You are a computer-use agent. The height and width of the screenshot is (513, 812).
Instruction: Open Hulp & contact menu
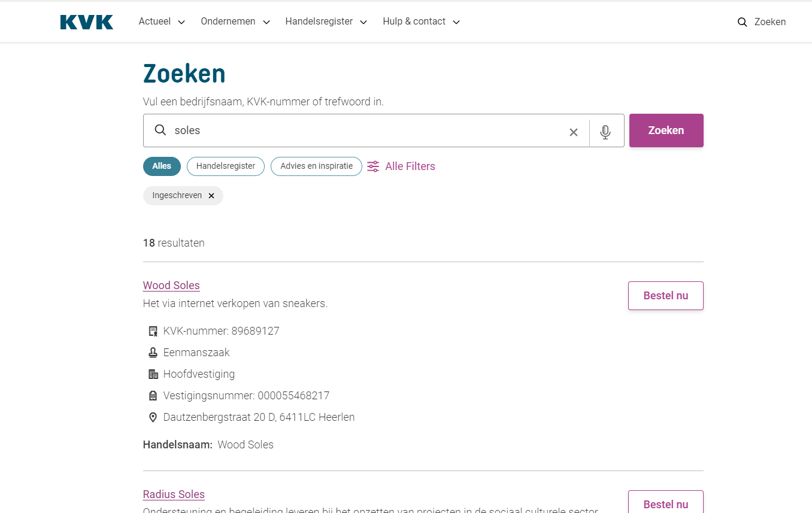click(421, 22)
